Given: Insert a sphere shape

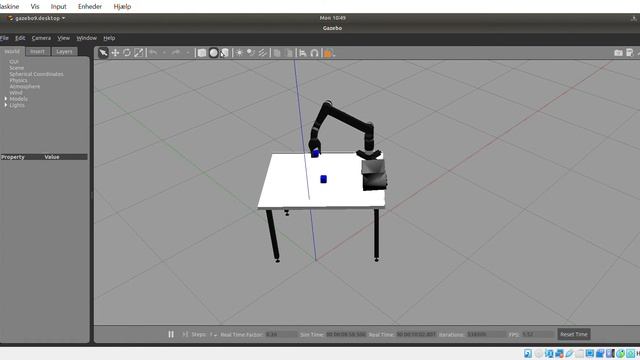Looking at the screenshot, I should click(213, 53).
